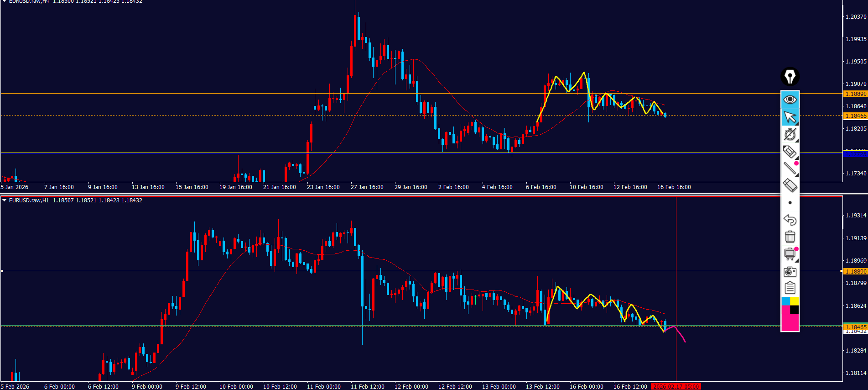Image resolution: width=868 pixels, height=390 pixels.
Task: Click the undo arrow icon
Action: pyautogui.click(x=790, y=220)
